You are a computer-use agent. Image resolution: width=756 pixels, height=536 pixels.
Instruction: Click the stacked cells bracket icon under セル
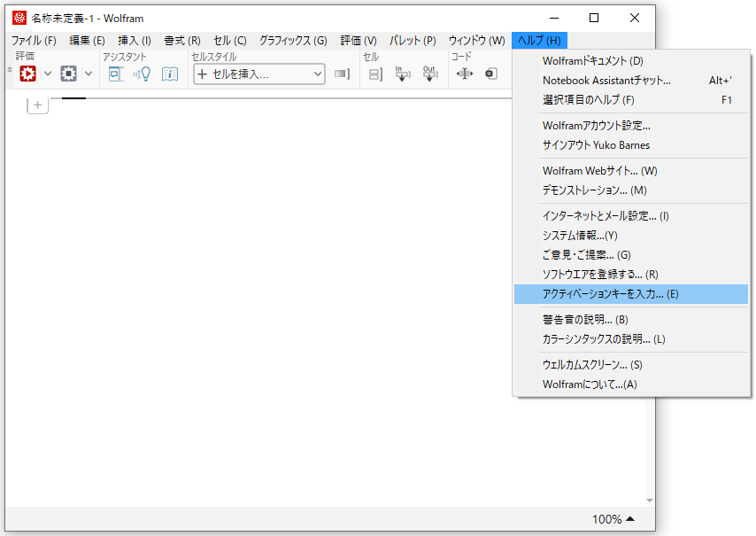375,74
